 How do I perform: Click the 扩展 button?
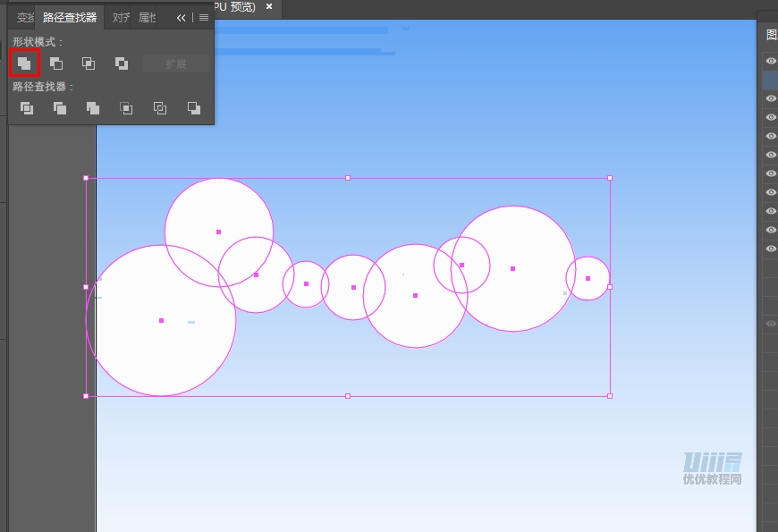point(175,63)
